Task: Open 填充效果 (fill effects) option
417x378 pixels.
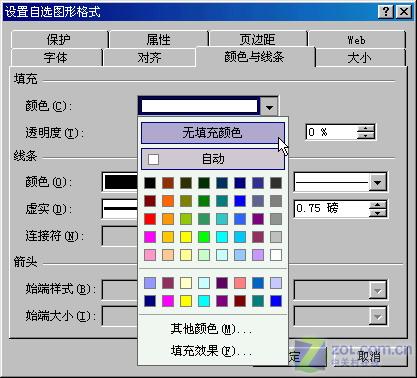Action: point(211,351)
